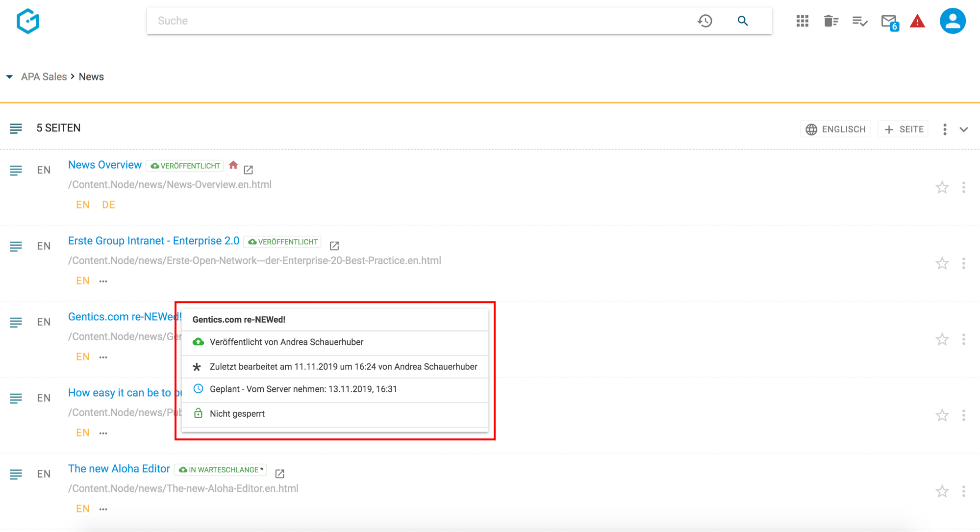The height and width of the screenshot is (532, 980).
Task: Expand more languages for The new Aloha Editor
Action: pyautogui.click(x=103, y=509)
